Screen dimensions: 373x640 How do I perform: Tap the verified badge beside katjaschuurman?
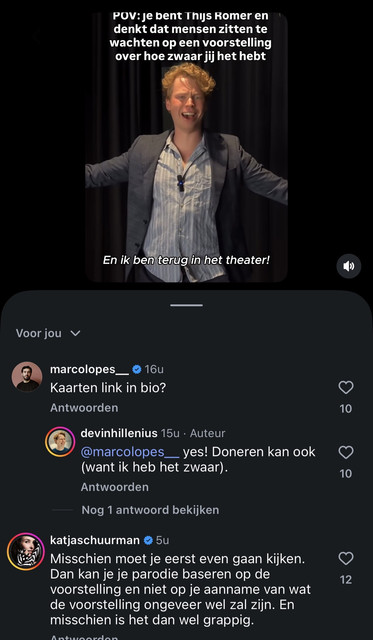pyautogui.click(x=148, y=540)
